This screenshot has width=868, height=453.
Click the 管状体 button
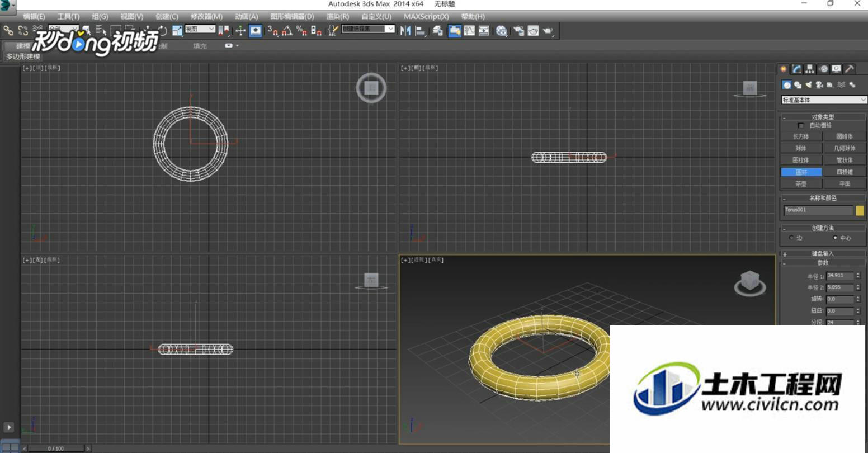click(x=845, y=161)
